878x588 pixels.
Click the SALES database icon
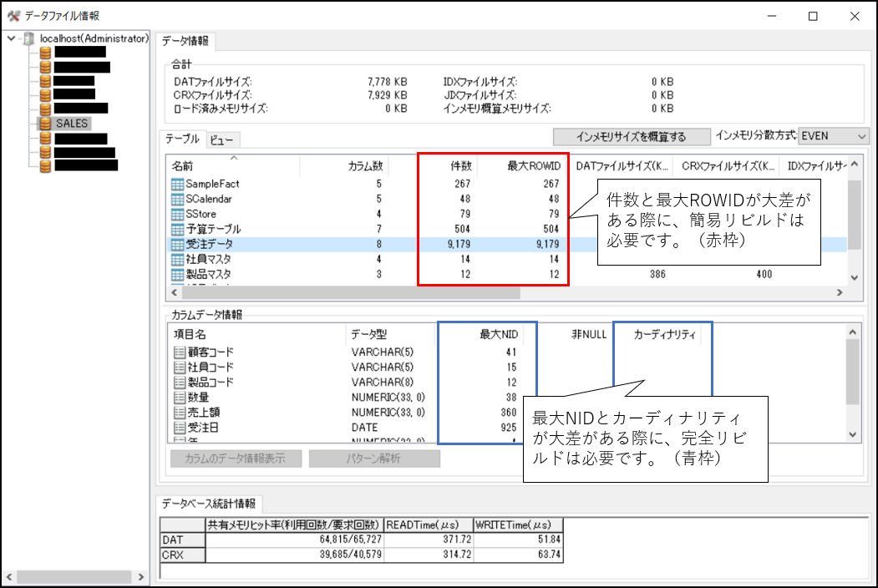point(44,123)
